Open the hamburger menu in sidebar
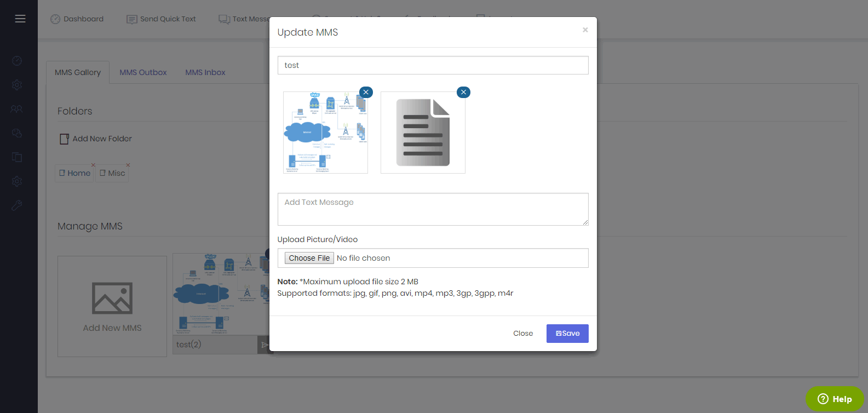Viewport: 868px width, 413px height. point(20,19)
